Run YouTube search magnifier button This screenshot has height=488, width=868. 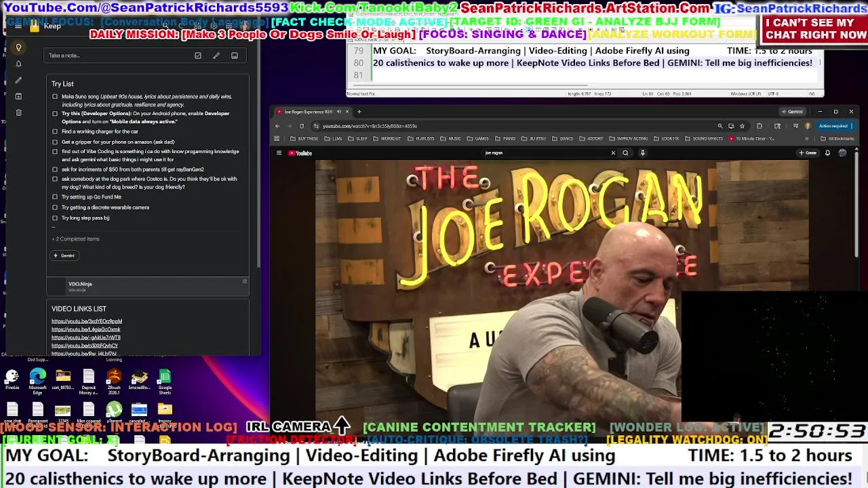click(x=625, y=153)
